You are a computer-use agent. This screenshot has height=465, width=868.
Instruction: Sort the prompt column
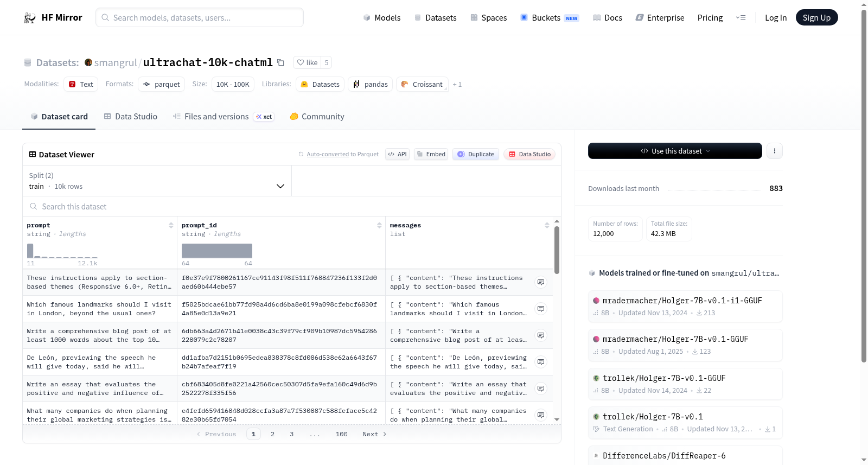click(x=171, y=225)
